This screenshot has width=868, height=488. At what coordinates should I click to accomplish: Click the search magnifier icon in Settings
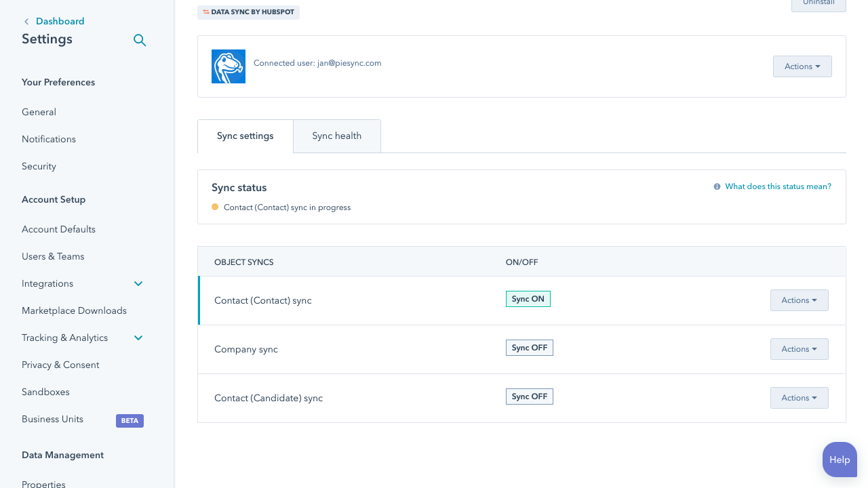[x=140, y=40]
